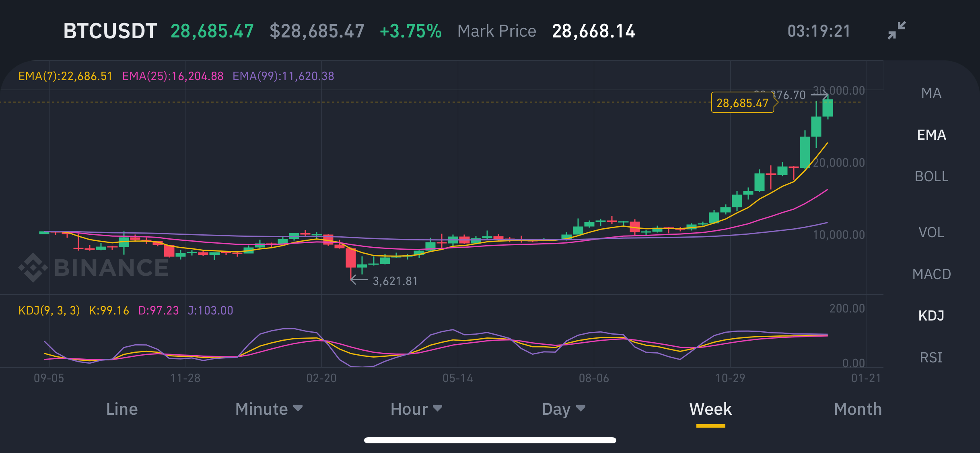The height and width of the screenshot is (453, 980).
Task: Open the Day interval dropdown
Action: coord(563,409)
